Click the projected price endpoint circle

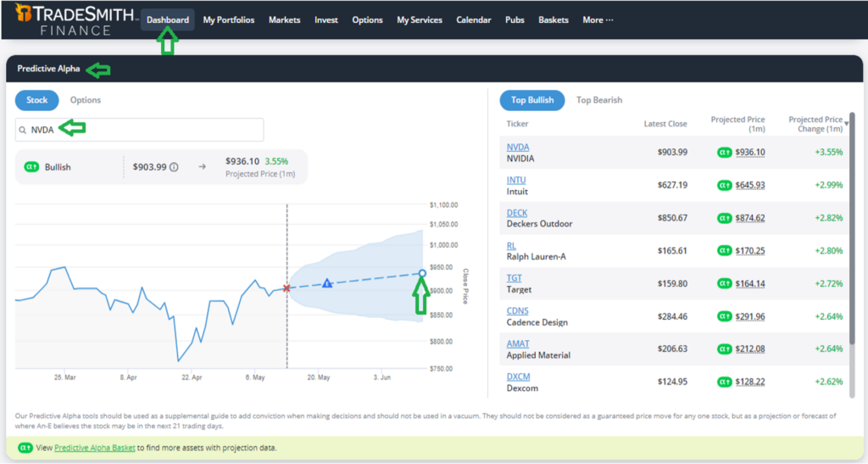(422, 273)
